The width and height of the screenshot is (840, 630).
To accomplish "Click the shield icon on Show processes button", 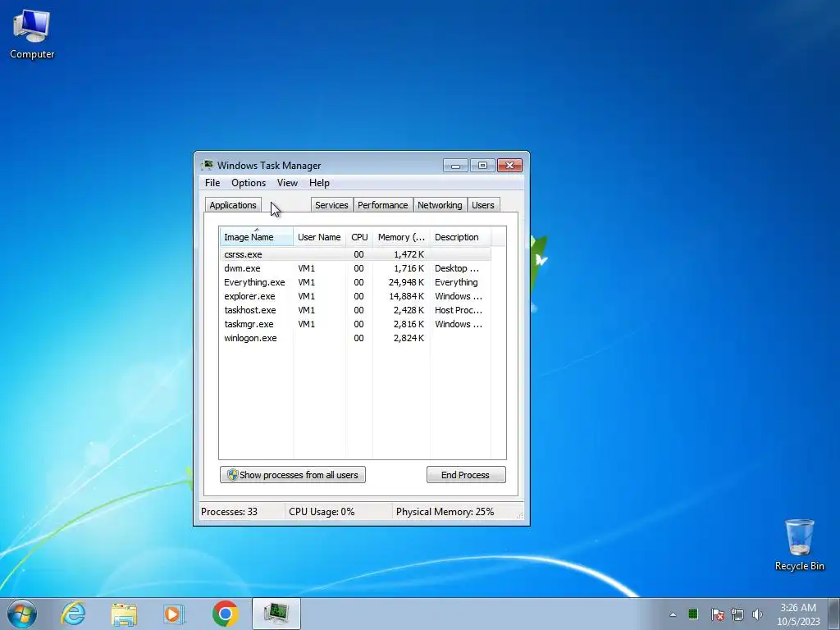I will [232, 475].
